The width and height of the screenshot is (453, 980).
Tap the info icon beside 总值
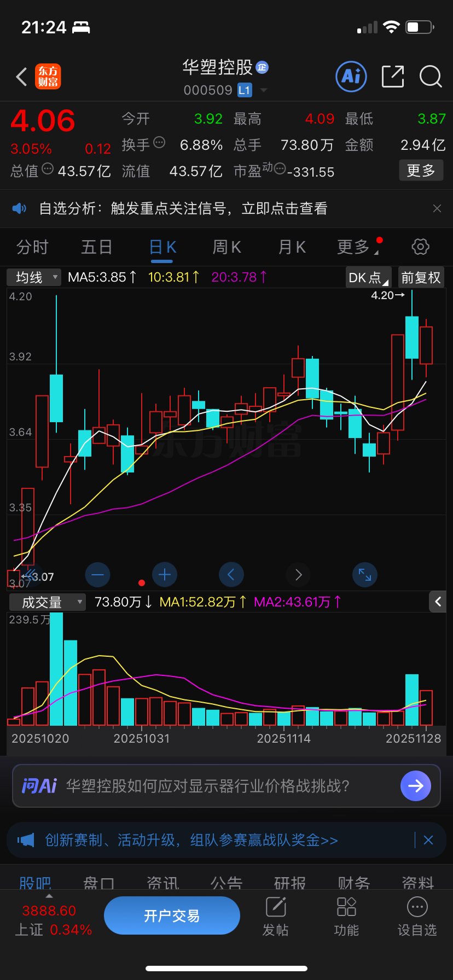pyautogui.click(x=48, y=168)
